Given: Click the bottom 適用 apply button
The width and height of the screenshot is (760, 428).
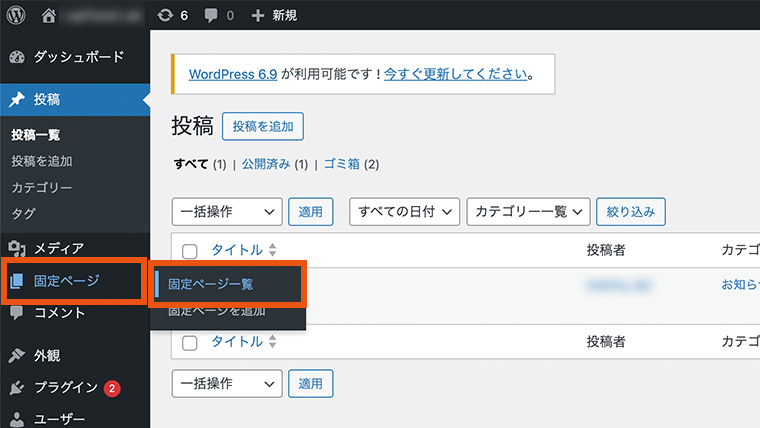Looking at the screenshot, I should point(311,383).
